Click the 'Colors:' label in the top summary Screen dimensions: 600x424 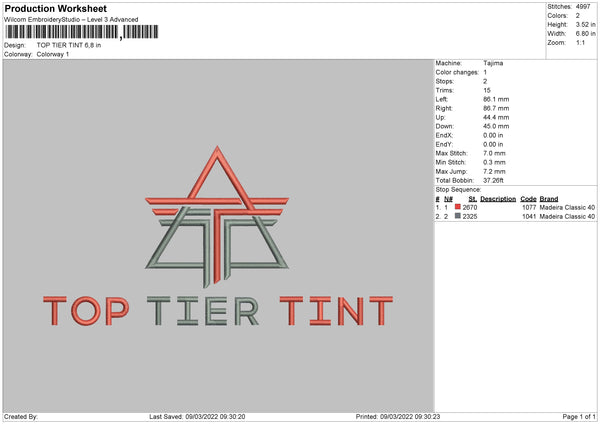point(557,16)
